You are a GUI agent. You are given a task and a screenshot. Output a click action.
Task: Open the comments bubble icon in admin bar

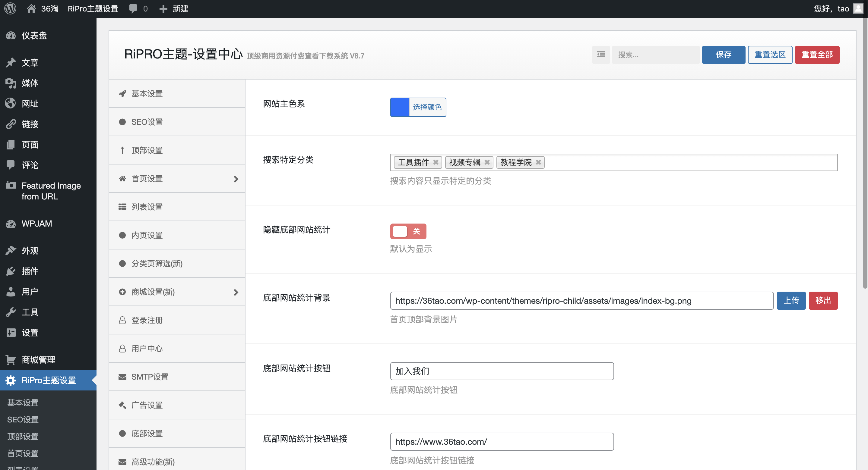[x=133, y=9]
